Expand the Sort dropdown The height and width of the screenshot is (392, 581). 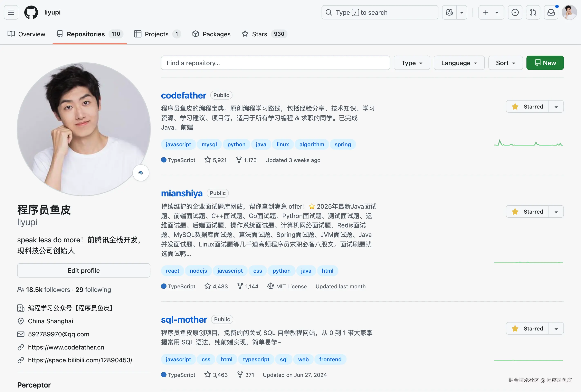pyautogui.click(x=505, y=63)
